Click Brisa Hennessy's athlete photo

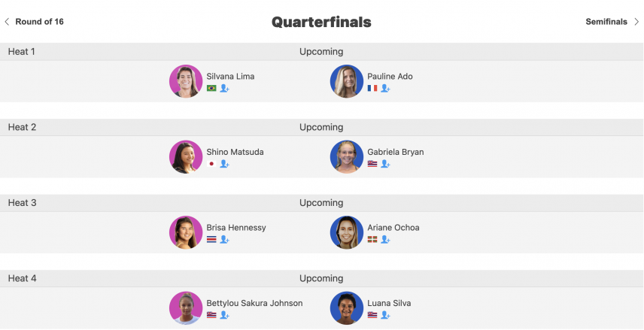click(186, 232)
